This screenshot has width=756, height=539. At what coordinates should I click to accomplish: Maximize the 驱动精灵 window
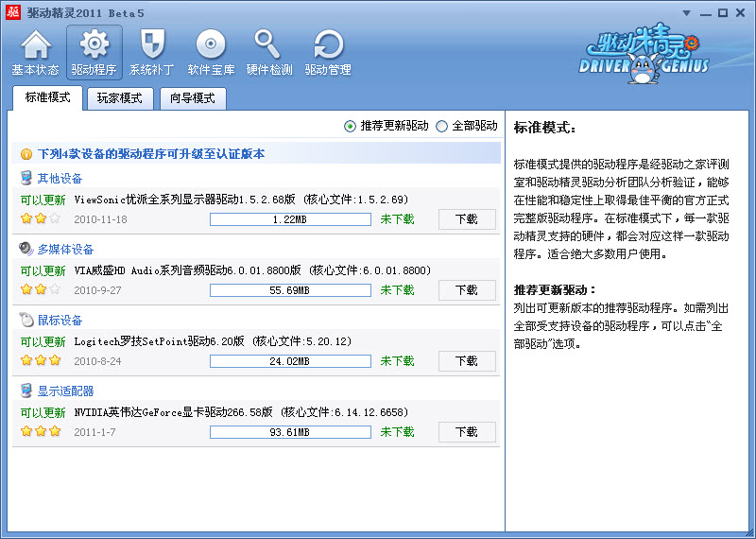[723, 13]
